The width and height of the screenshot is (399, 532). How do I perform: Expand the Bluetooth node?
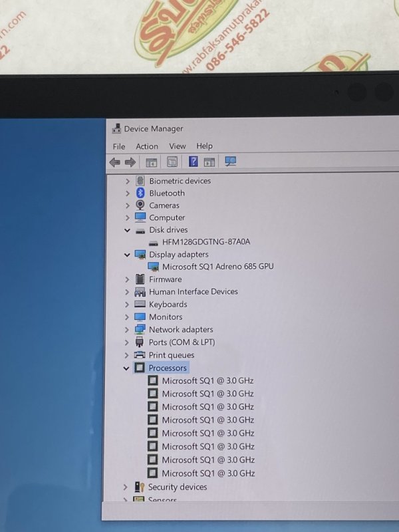[x=128, y=194]
